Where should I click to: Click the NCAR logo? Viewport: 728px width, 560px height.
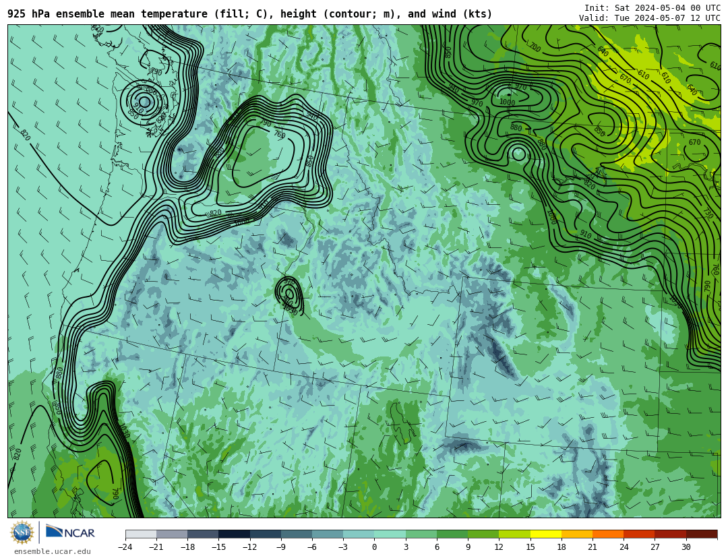point(70,532)
